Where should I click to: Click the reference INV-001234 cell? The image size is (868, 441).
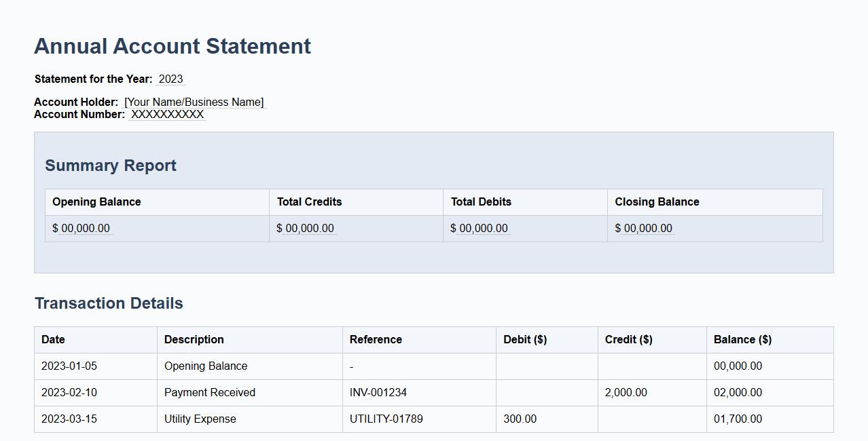(x=376, y=392)
